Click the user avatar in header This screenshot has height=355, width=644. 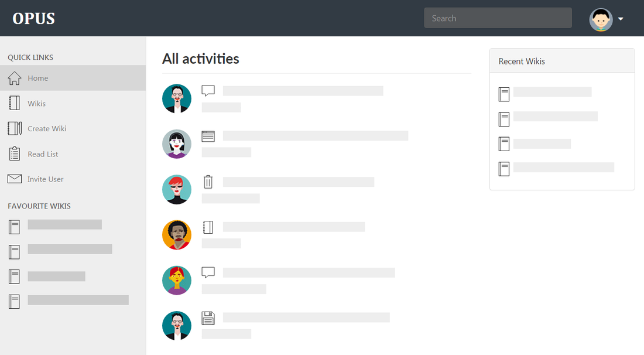[601, 19]
